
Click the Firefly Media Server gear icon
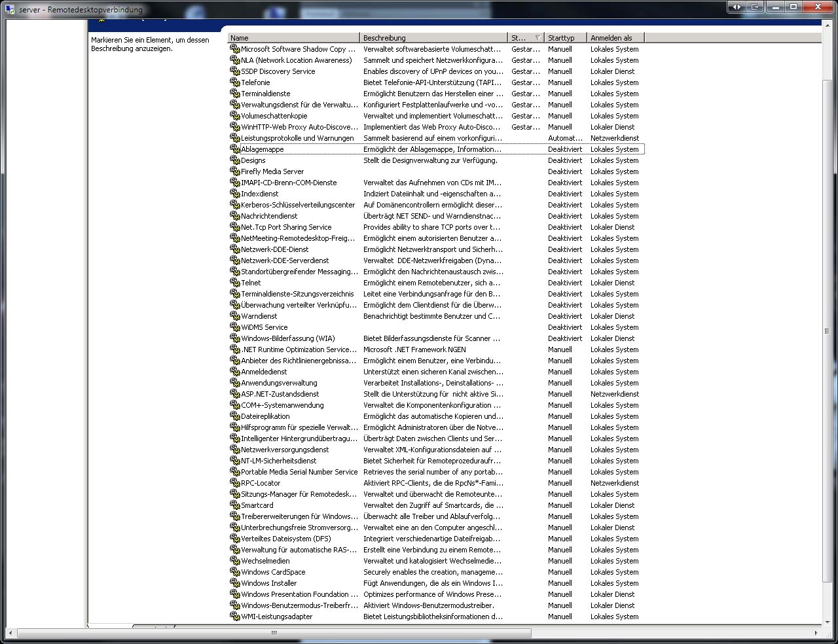point(235,171)
